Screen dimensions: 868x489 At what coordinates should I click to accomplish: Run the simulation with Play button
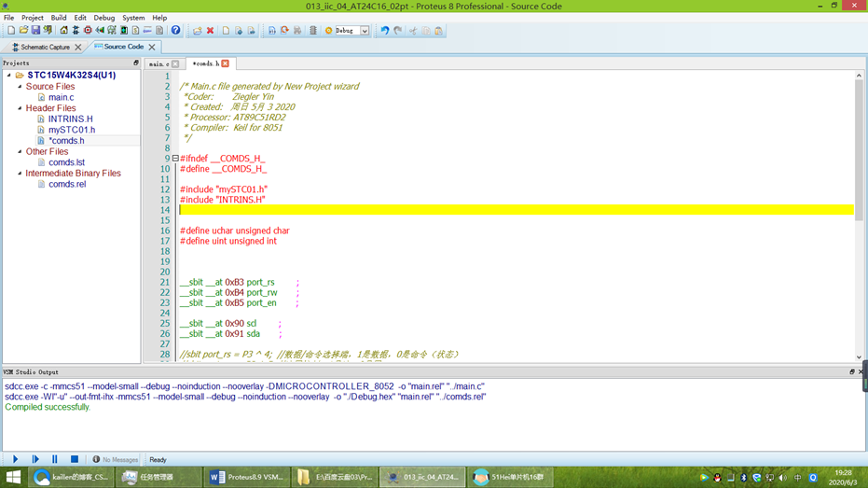tap(16, 459)
